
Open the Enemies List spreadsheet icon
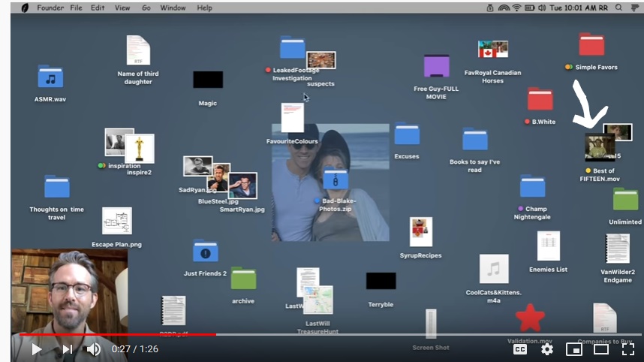(549, 246)
